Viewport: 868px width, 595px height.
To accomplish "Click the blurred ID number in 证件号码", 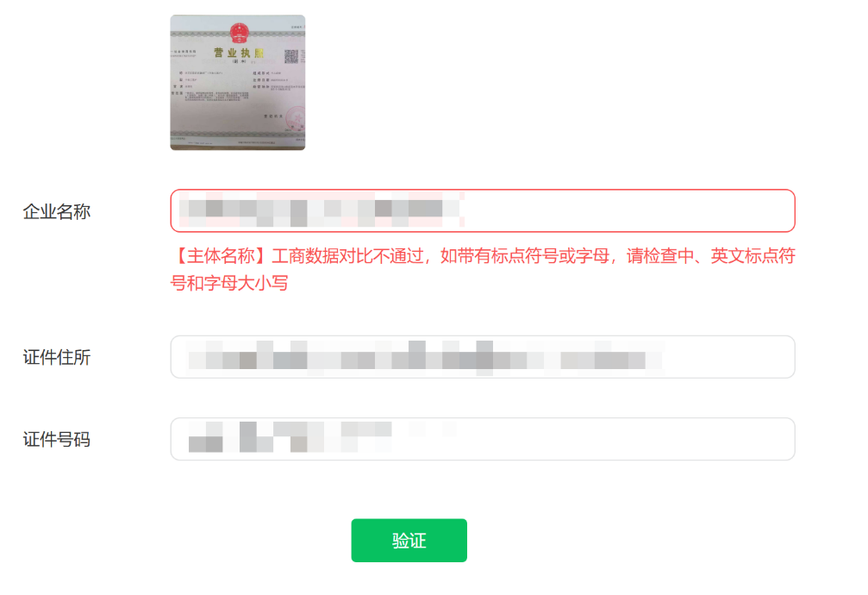I will 322,436.
